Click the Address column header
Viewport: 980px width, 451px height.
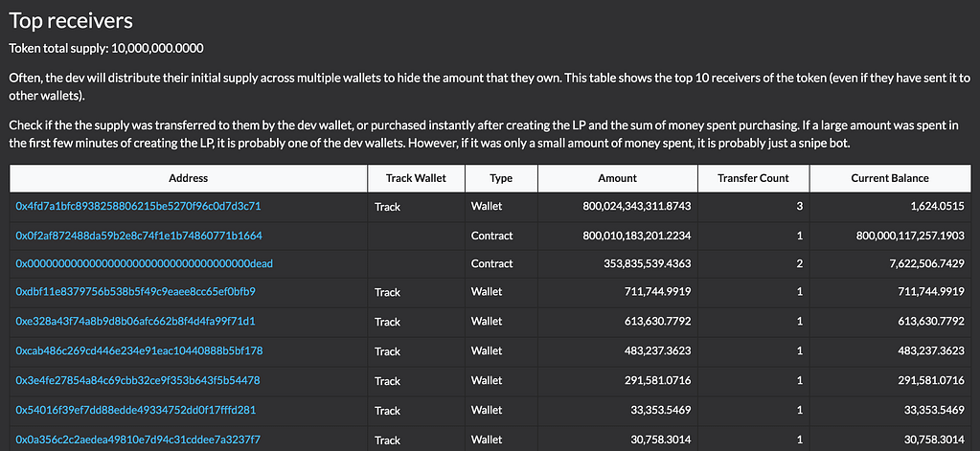[188, 179]
